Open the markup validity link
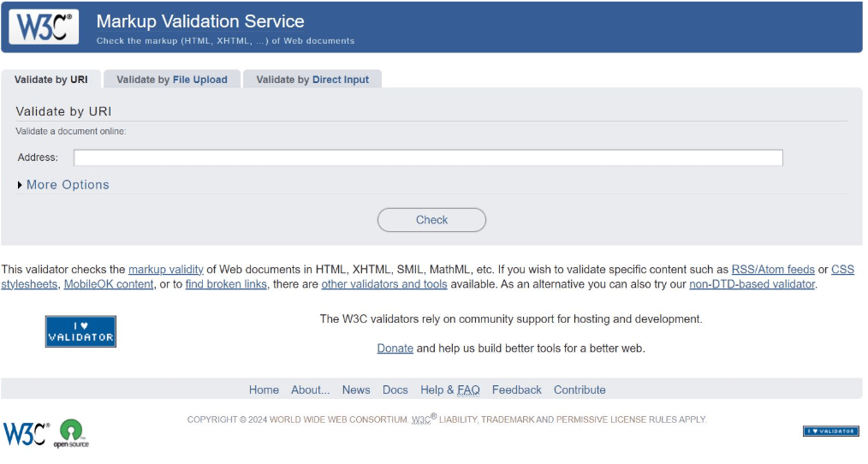The image size is (868, 464). click(x=166, y=270)
